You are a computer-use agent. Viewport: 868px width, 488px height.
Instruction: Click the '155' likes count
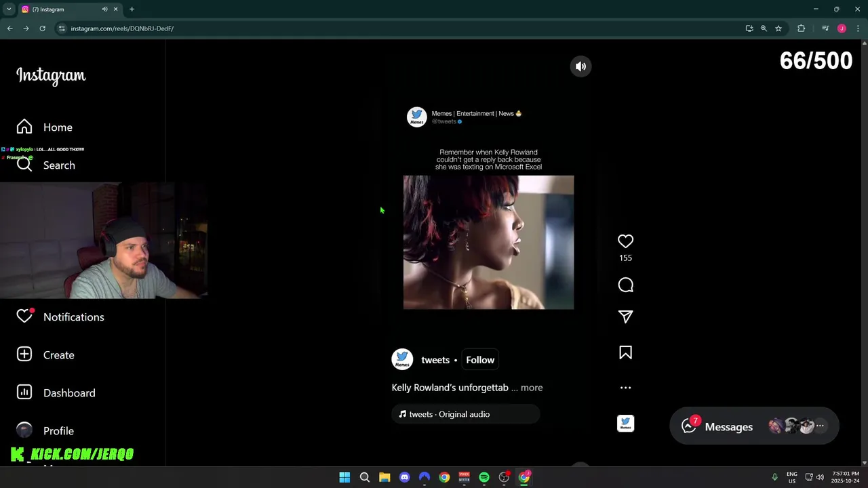[x=625, y=258]
